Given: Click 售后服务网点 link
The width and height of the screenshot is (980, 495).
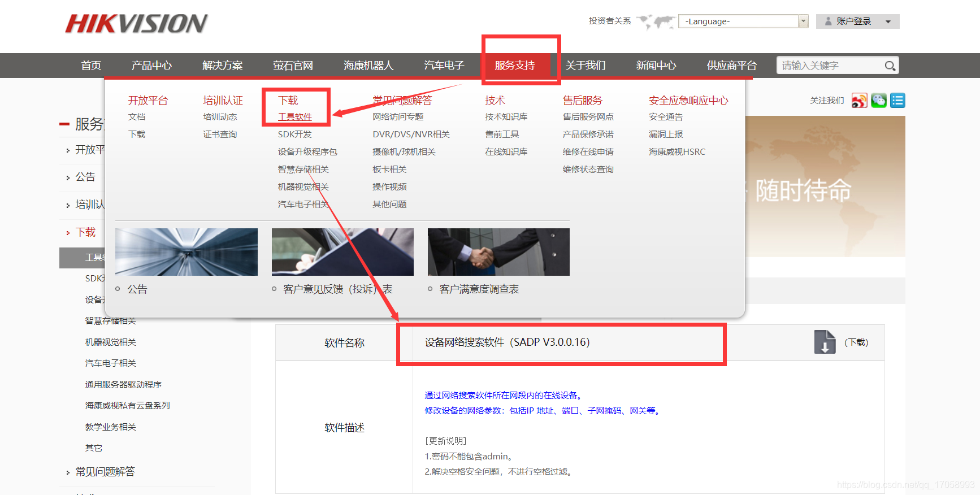Looking at the screenshot, I should click(588, 117).
